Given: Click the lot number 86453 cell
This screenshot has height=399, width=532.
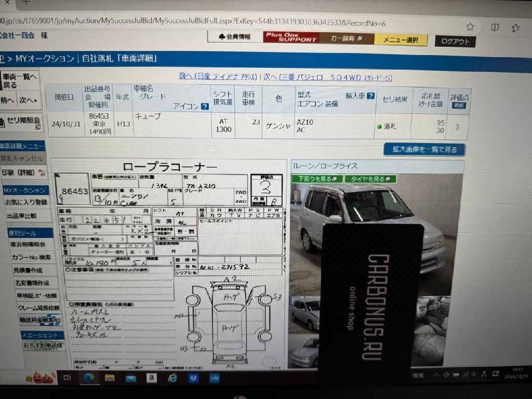Looking at the screenshot, I should tap(99, 124).
